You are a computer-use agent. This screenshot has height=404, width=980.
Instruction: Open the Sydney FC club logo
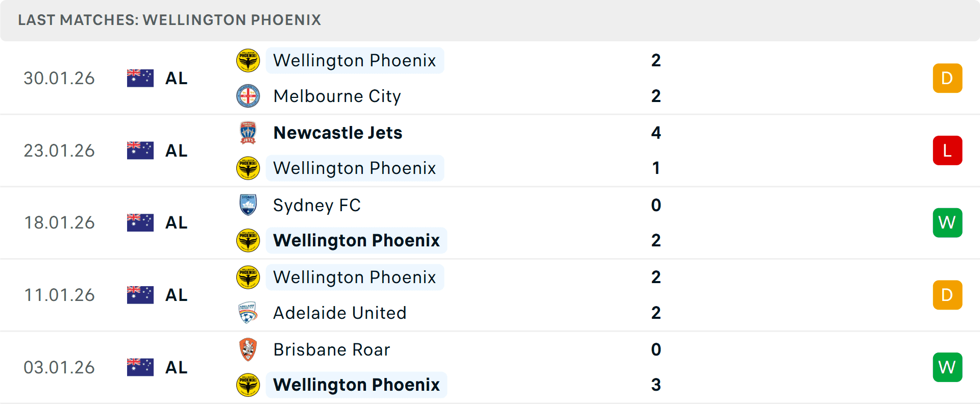click(248, 205)
